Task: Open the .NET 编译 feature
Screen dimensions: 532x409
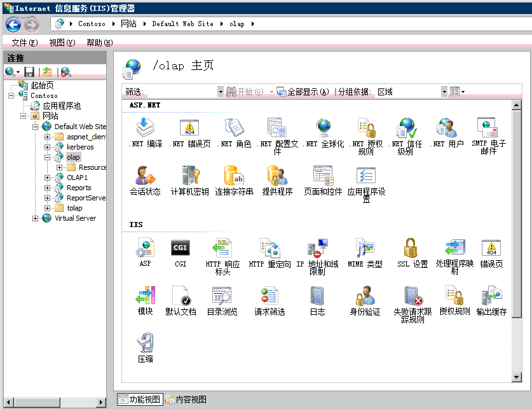Action: [144, 126]
